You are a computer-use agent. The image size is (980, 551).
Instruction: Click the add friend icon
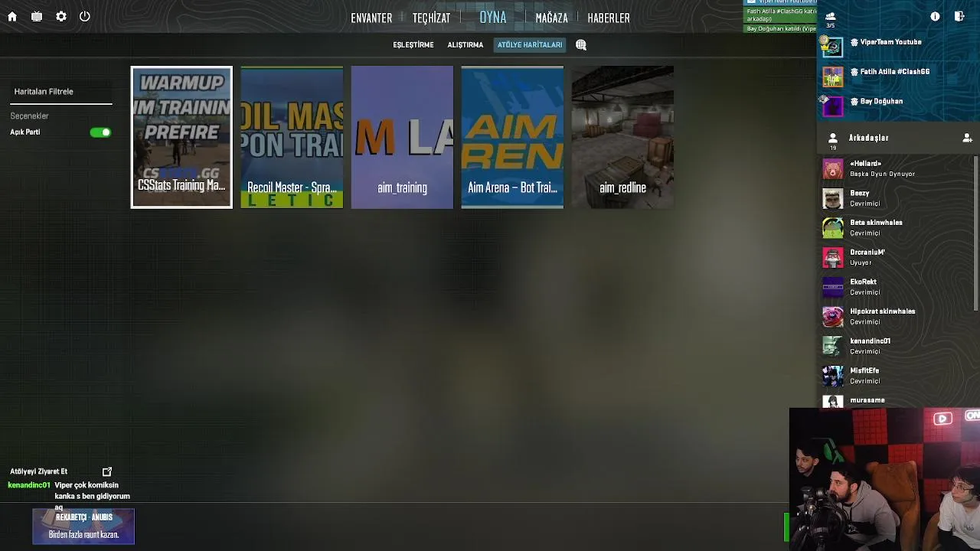click(x=967, y=138)
